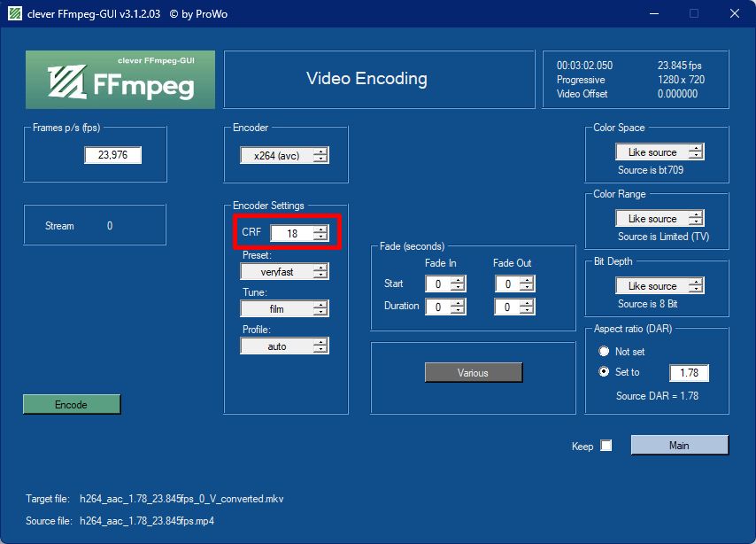Toggle the Keep checkbox
Image resolution: width=756 pixels, height=544 pixels.
click(606, 446)
